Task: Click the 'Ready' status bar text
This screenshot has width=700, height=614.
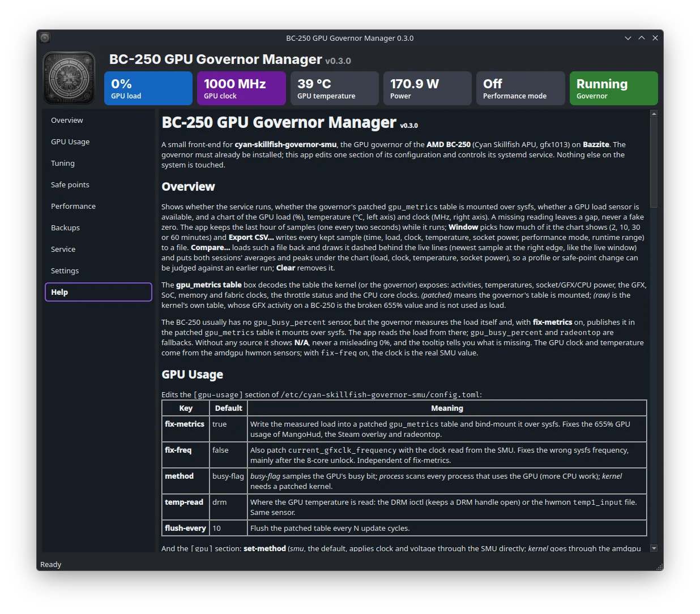Action: click(x=51, y=564)
